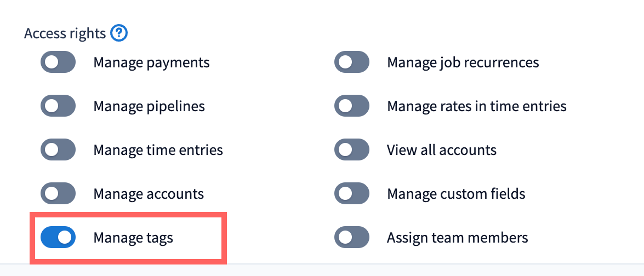Click the "Manage job recurrences" label
Image resolution: width=644 pixels, height=276 pixels.
click(x=463, y=62)
